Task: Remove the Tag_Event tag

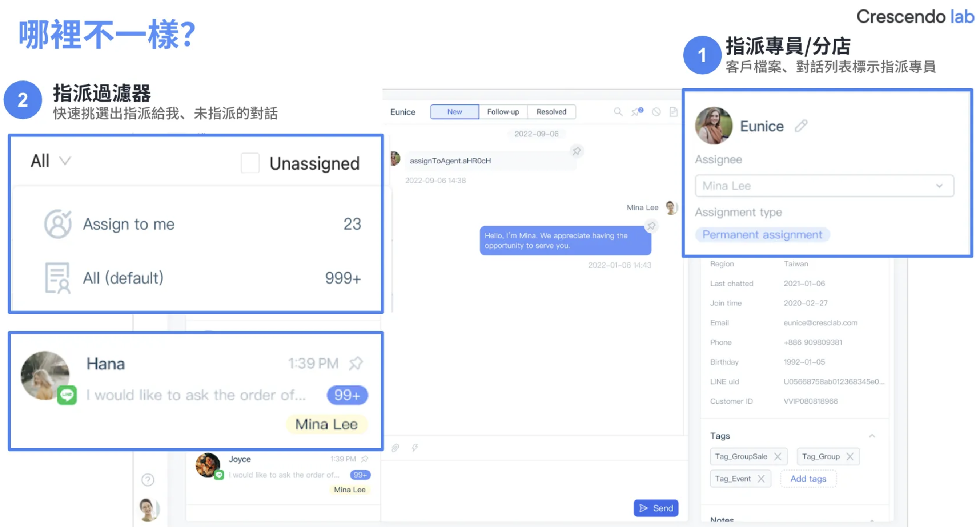Action: (x=761, y=478)
